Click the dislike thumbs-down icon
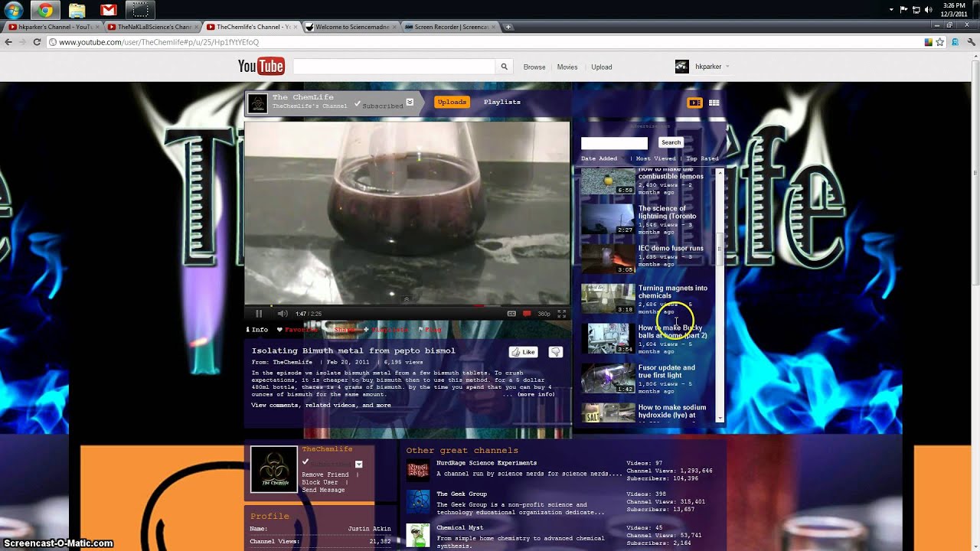The height and width of the screenshot is (551, 980). pyautogui.click(x=556, y=352)
